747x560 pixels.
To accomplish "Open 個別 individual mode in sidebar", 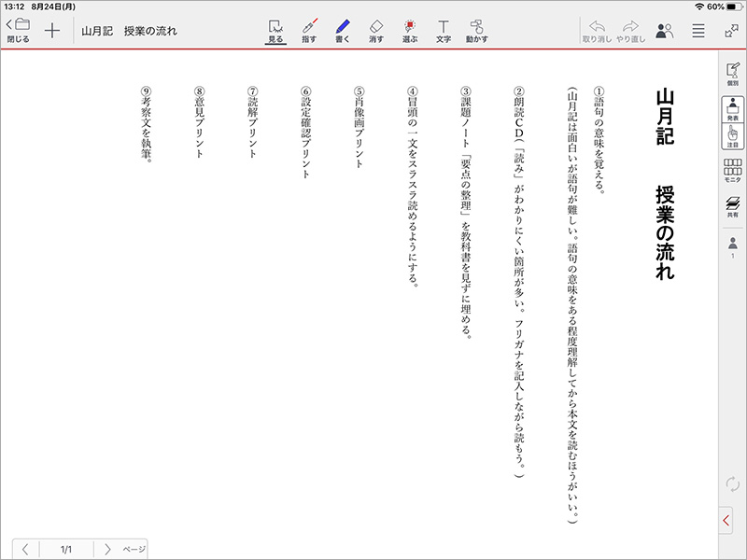I will point(733,74).
